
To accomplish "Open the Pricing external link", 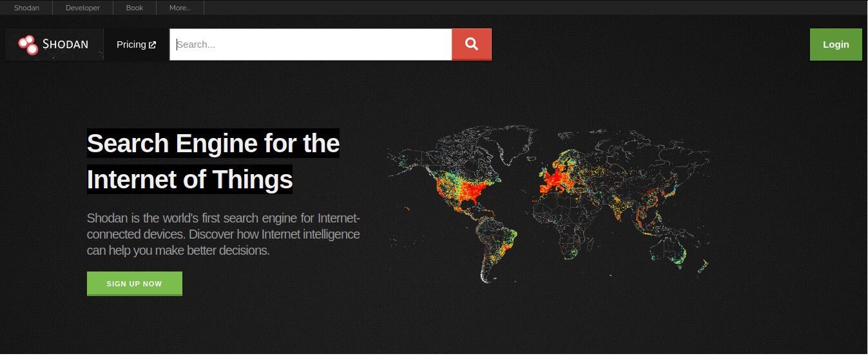I will pos(136,44).
